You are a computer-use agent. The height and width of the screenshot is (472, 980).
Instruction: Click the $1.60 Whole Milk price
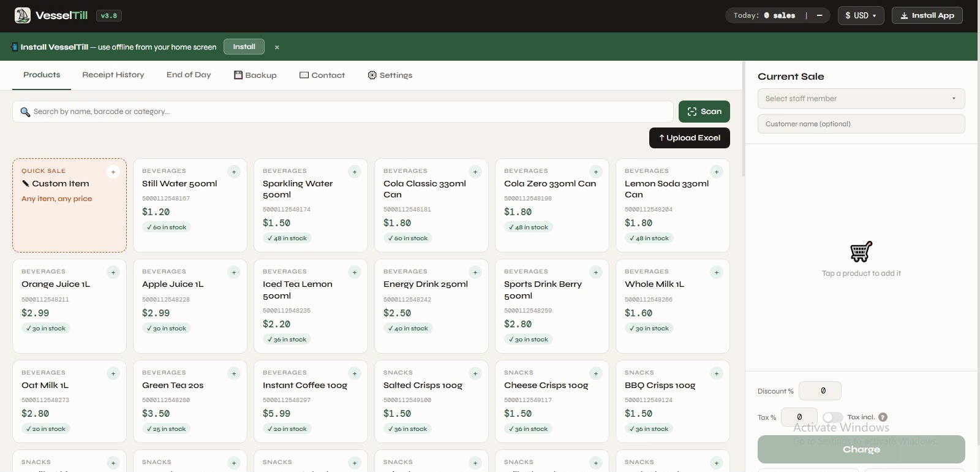click(x=639, y=313)
